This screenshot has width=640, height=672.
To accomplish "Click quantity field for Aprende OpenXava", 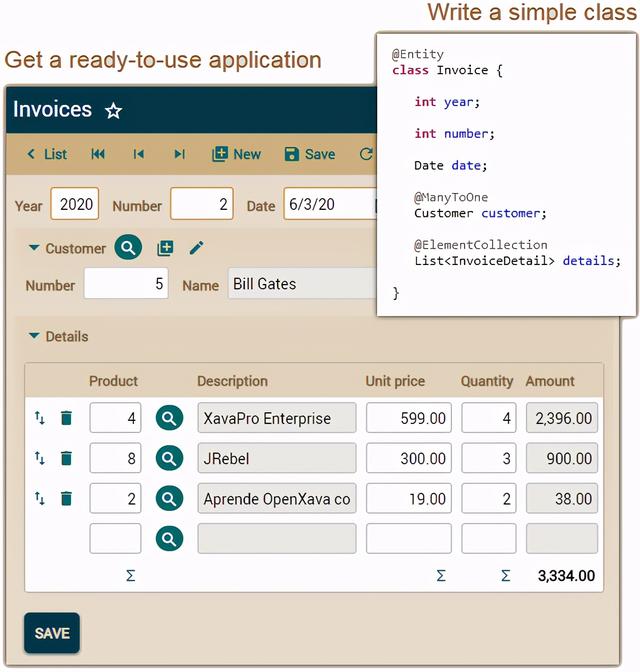I will pos(489,498).
